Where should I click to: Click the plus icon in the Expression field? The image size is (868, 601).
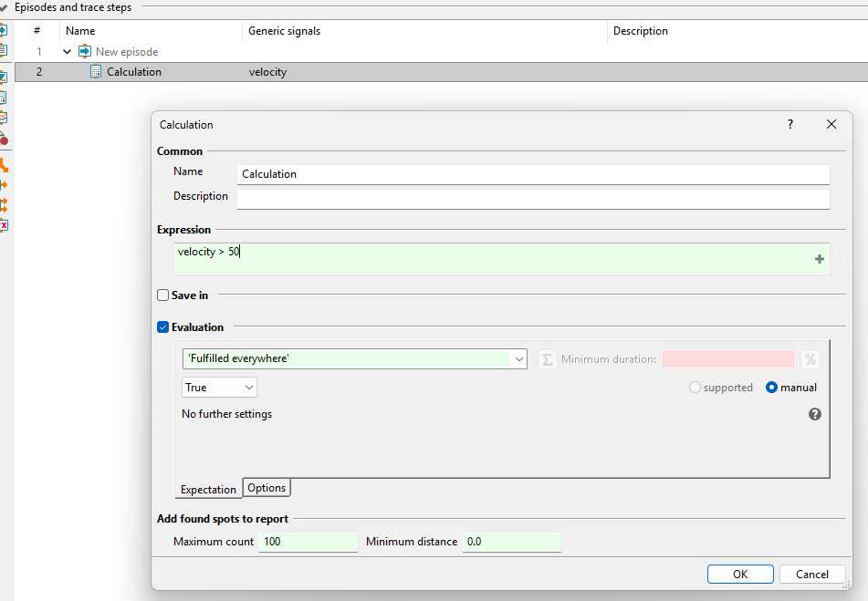pyautogui.click(x=820, y=259)
